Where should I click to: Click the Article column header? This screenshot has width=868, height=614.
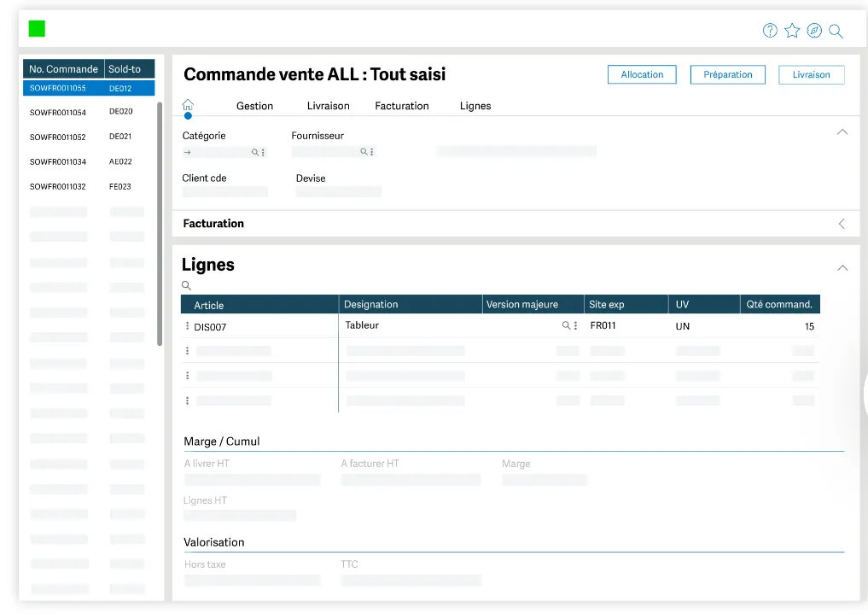[x=259, y=305]
